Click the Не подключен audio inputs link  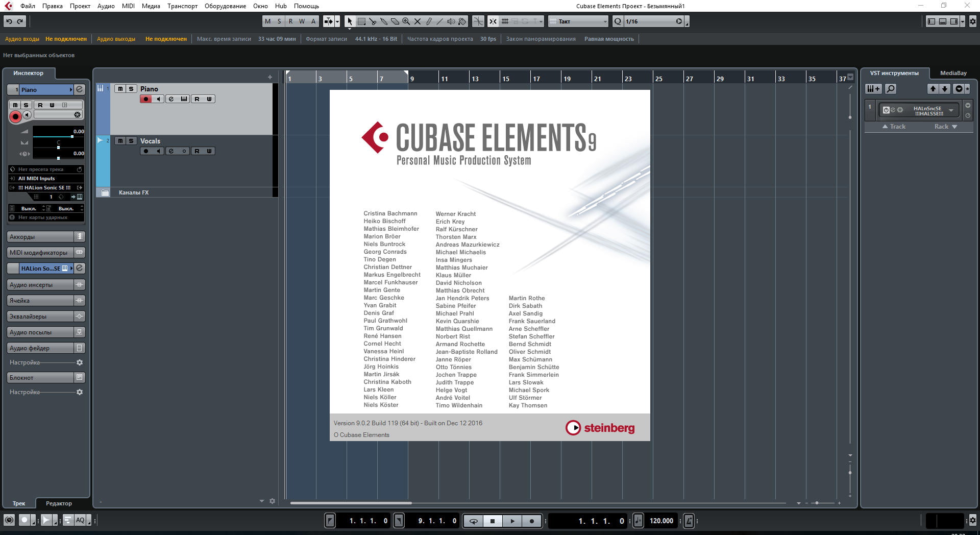coord(66,39)
